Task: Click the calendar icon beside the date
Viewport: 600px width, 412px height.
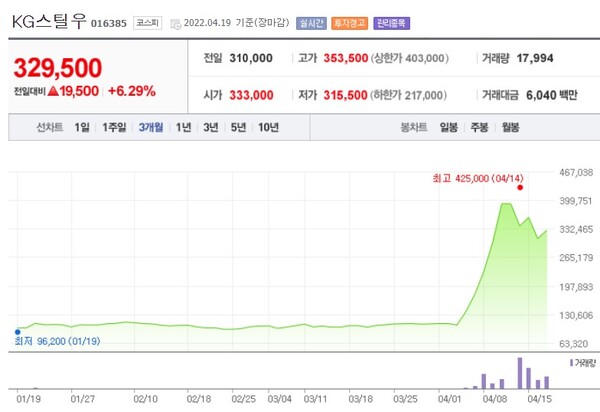Action: (x=177, y=23)
